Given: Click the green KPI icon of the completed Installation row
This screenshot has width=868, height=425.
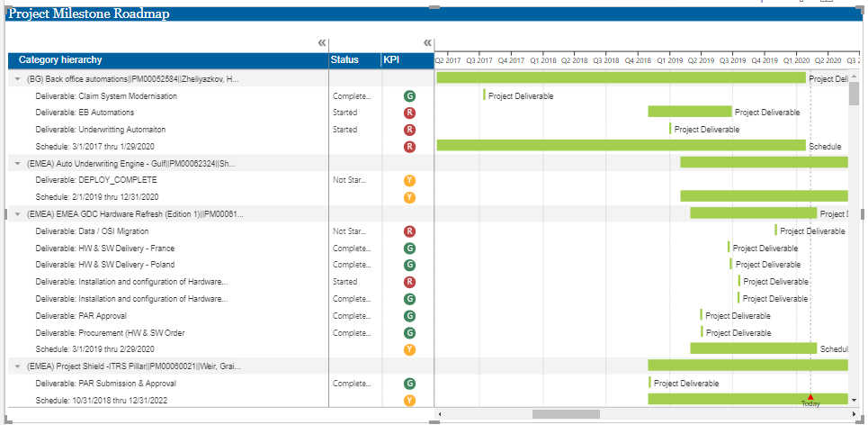Looking at the screenshot, I should pos(409,299).
